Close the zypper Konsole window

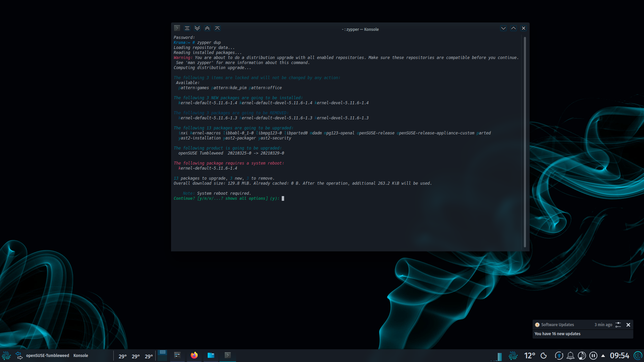(524, 28)
